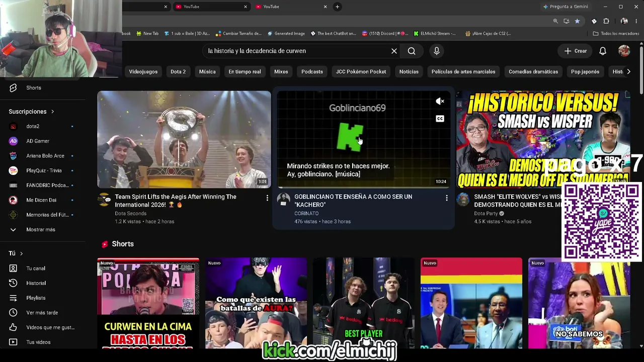Open the Chrome profile avatar

click(x=624, y=21)
